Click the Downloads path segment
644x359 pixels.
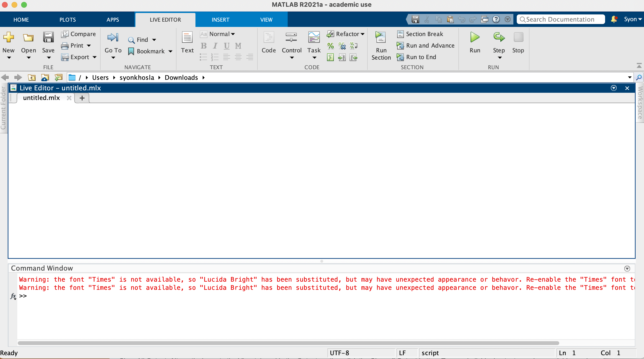click(181, 78)
